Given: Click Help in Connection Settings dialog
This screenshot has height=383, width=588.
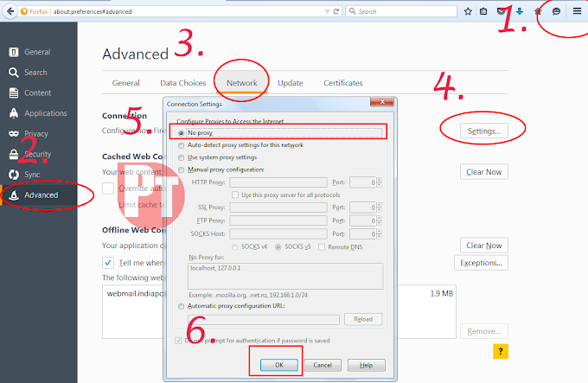Looking at the screenshot, I should [x=366, y=365].
